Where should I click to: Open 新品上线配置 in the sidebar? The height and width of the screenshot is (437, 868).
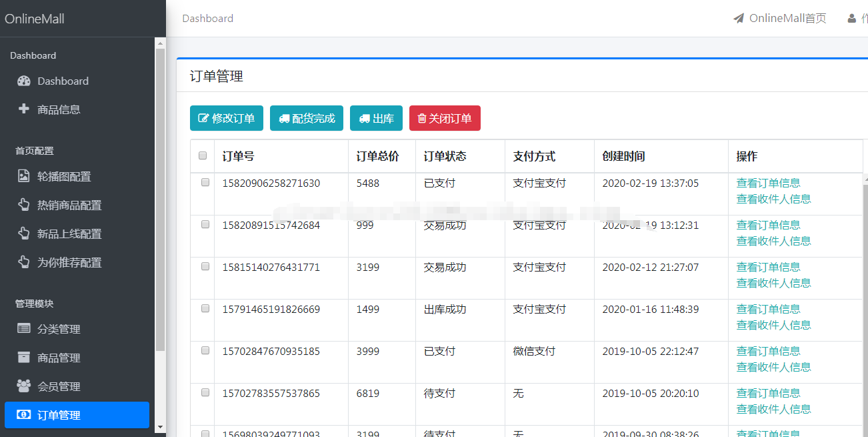click(77, 234)
